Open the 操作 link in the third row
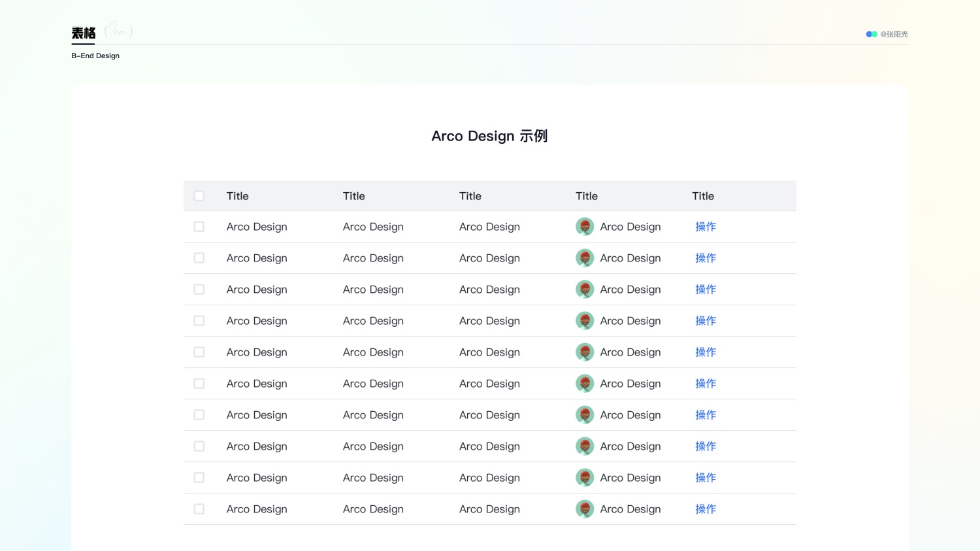Screen dimensions: 980x551 pos(706,290)
